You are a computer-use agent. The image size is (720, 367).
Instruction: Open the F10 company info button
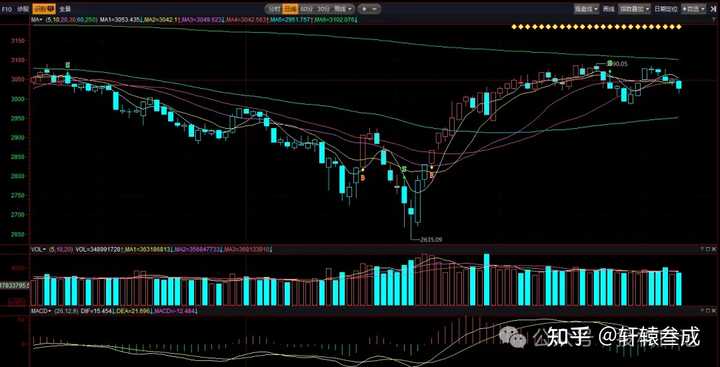6,9
